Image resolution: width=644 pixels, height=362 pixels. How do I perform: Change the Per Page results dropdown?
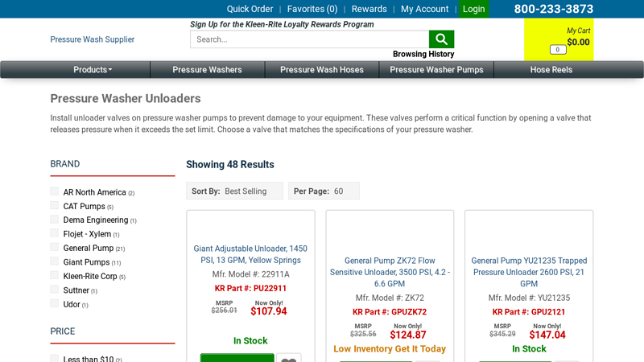click(x=324, y=191)
